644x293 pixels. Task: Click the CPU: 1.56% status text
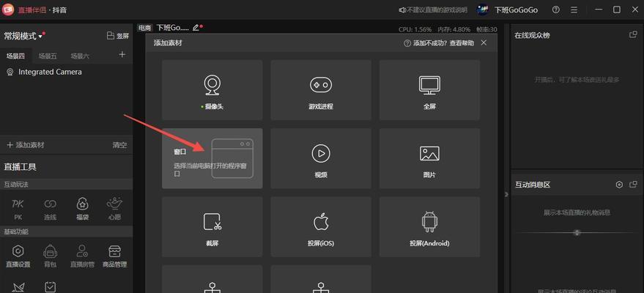point(415,29)
